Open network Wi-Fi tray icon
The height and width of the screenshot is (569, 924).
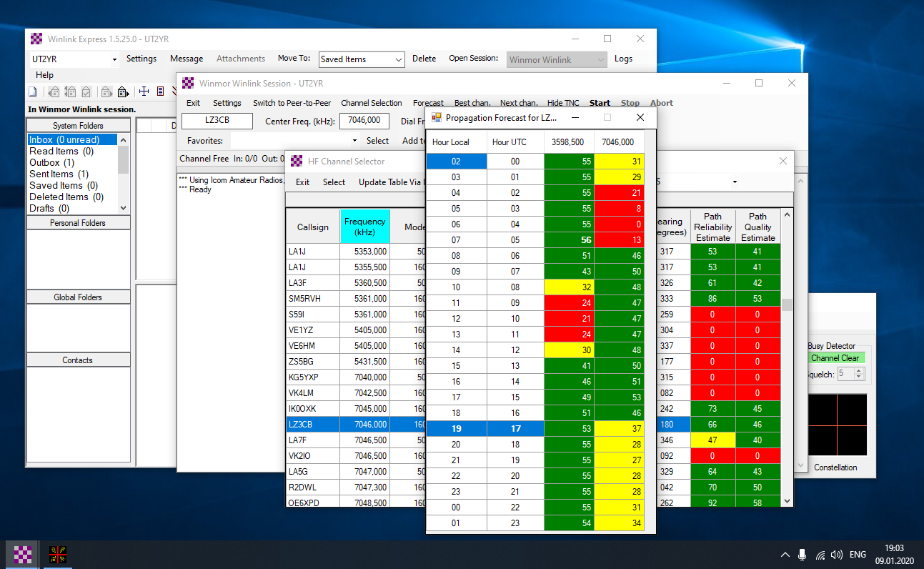pos(820,555)
